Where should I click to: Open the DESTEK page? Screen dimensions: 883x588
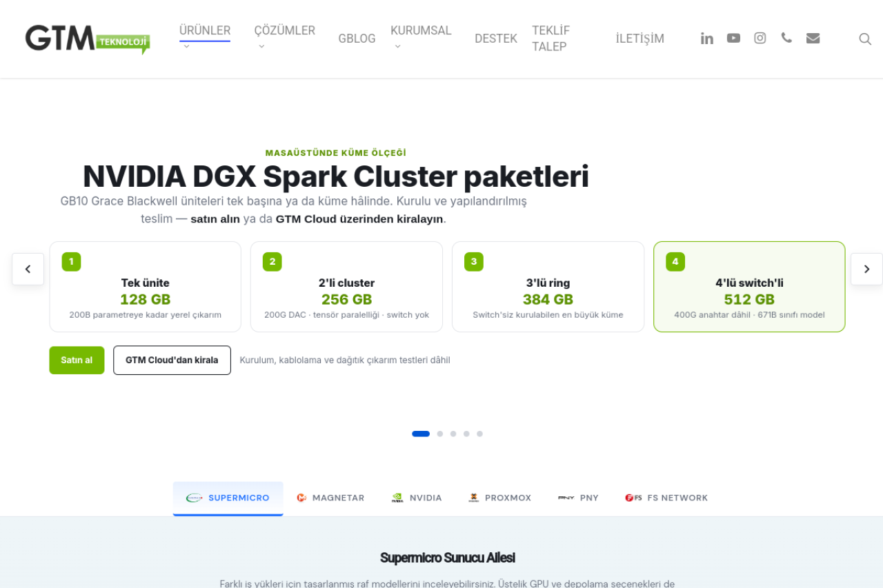[x=496, y=39]
